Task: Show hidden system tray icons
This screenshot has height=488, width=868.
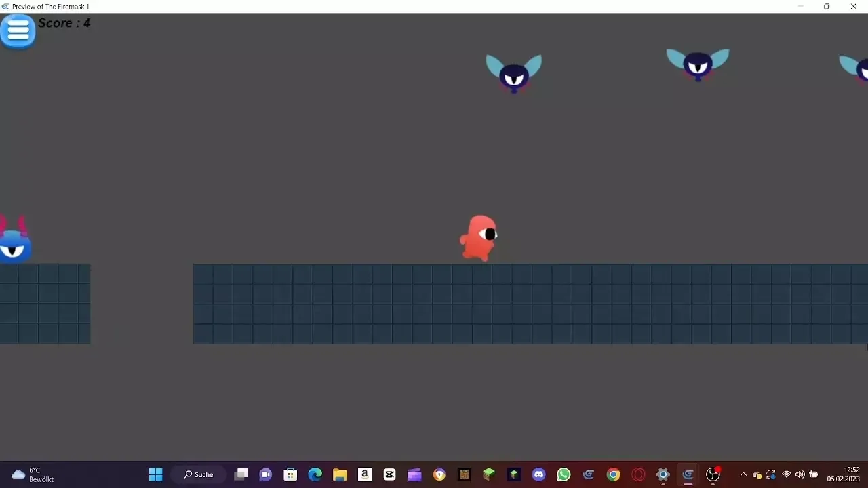Action: (x=743, y=474)
